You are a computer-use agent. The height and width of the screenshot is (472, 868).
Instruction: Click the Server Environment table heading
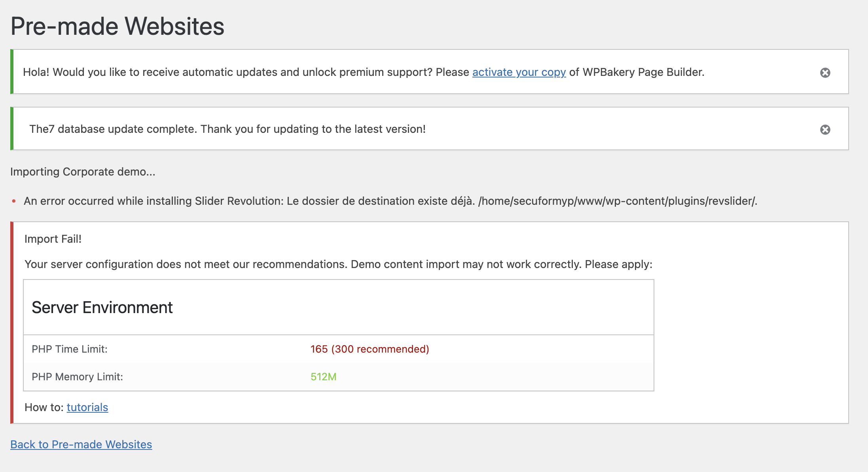[x=102, y=308]
